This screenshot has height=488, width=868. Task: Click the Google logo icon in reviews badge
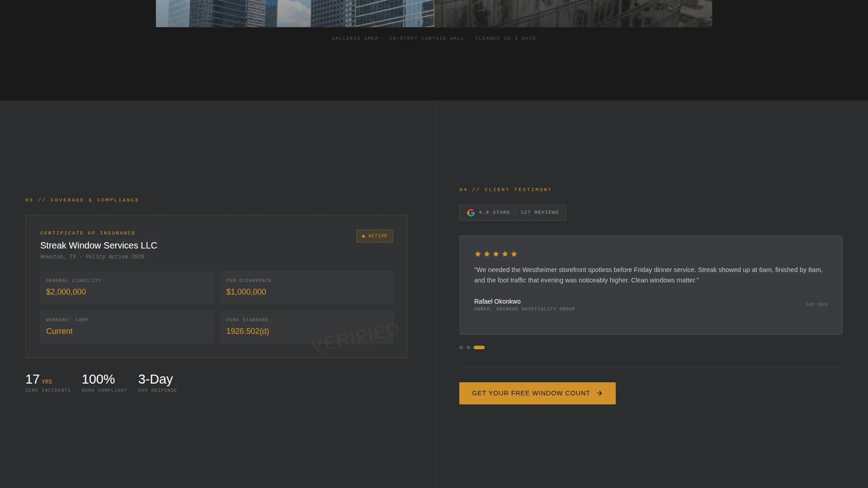tap(471, 213)
